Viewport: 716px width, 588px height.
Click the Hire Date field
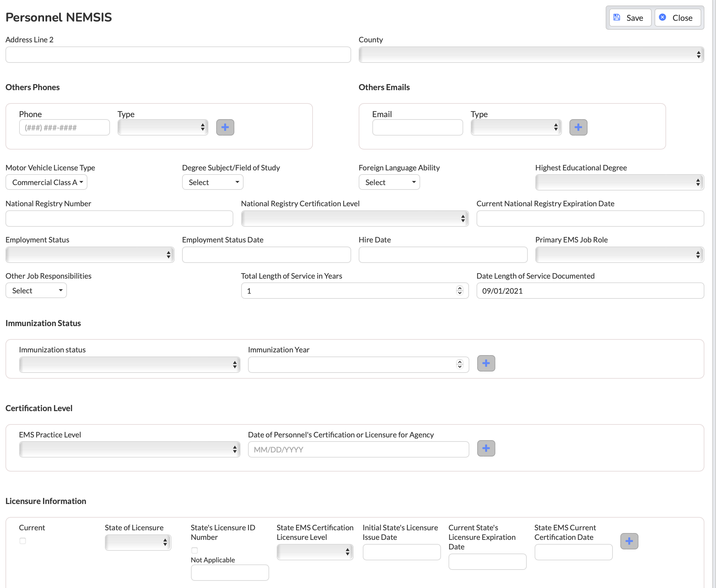point(443,255)
